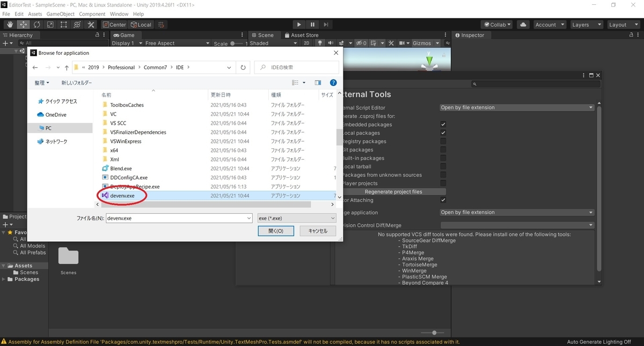
Task: Open the Assets menu
Action: [x=35, y=13]
